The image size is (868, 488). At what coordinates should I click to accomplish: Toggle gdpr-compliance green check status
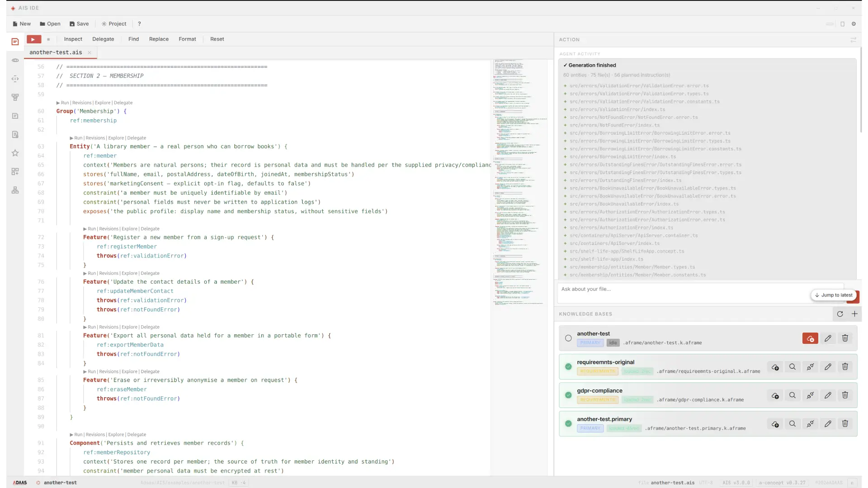click(568, 395)
